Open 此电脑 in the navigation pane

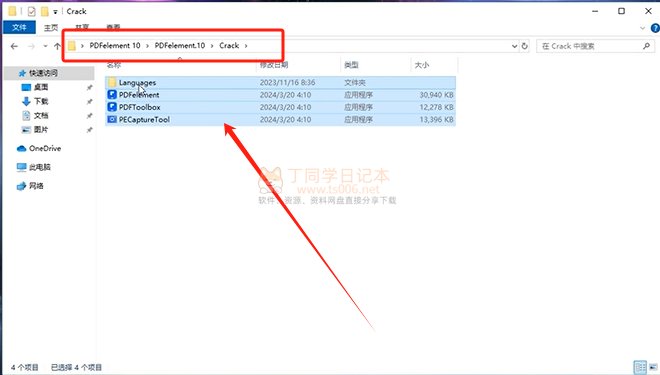[x=40, y=167]
